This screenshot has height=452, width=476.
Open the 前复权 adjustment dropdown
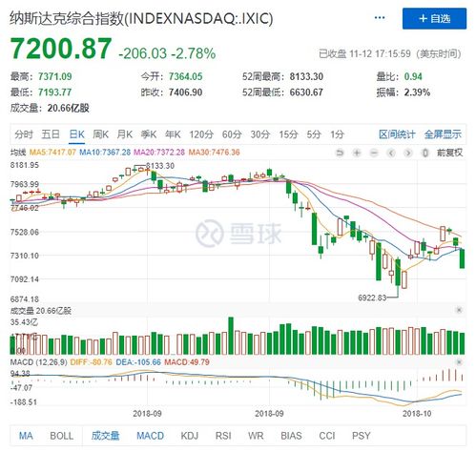(449, 153)
